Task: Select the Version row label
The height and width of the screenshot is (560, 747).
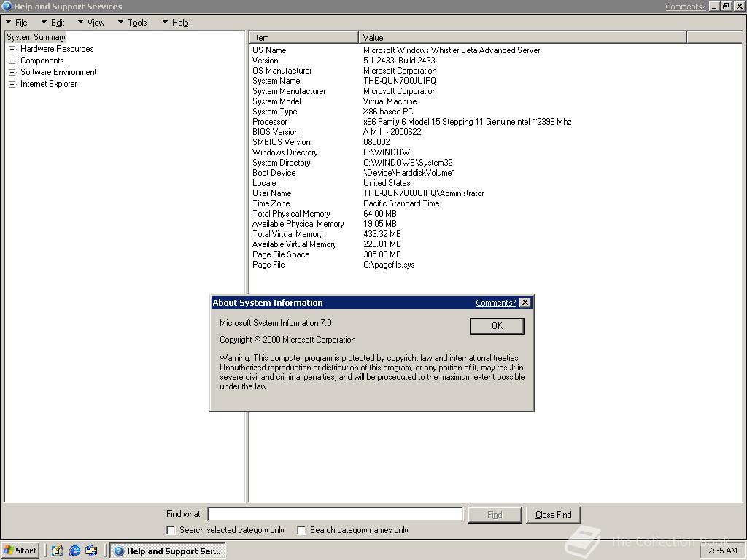Action: (x=266, y=61)
